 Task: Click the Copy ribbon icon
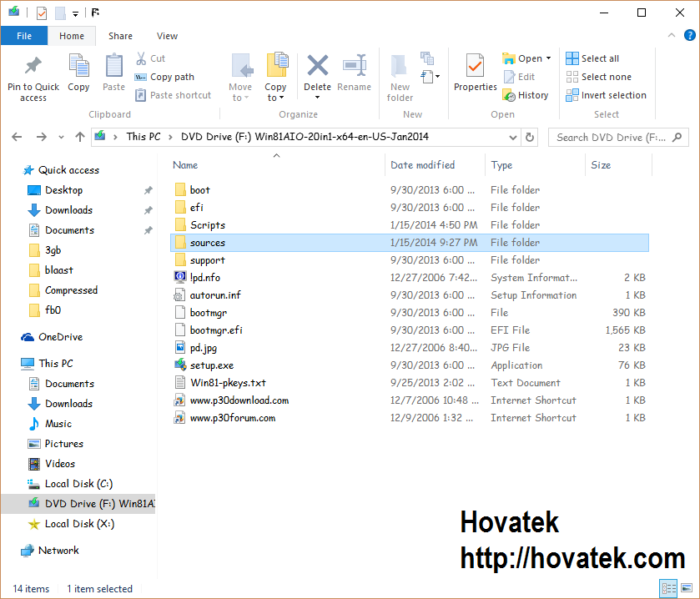point(78,65)
